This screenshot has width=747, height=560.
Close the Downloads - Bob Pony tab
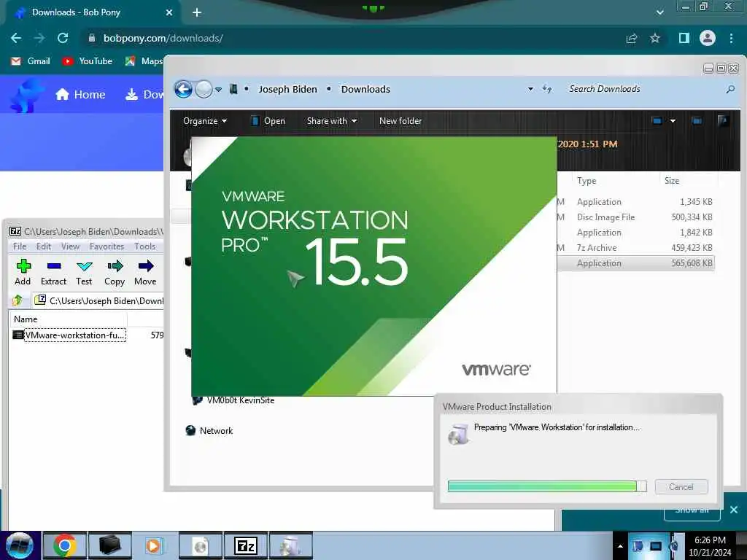(169, 12)
